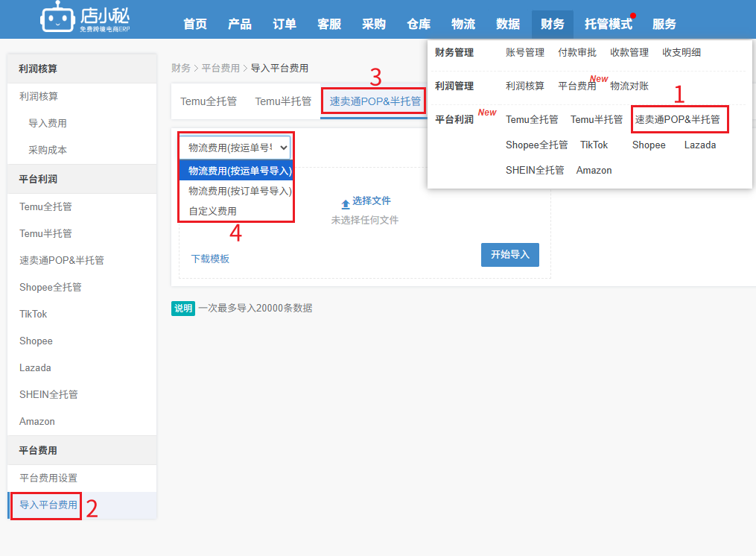
Task: Click the 下载模板 link
Action: click(x=210, y=259)
